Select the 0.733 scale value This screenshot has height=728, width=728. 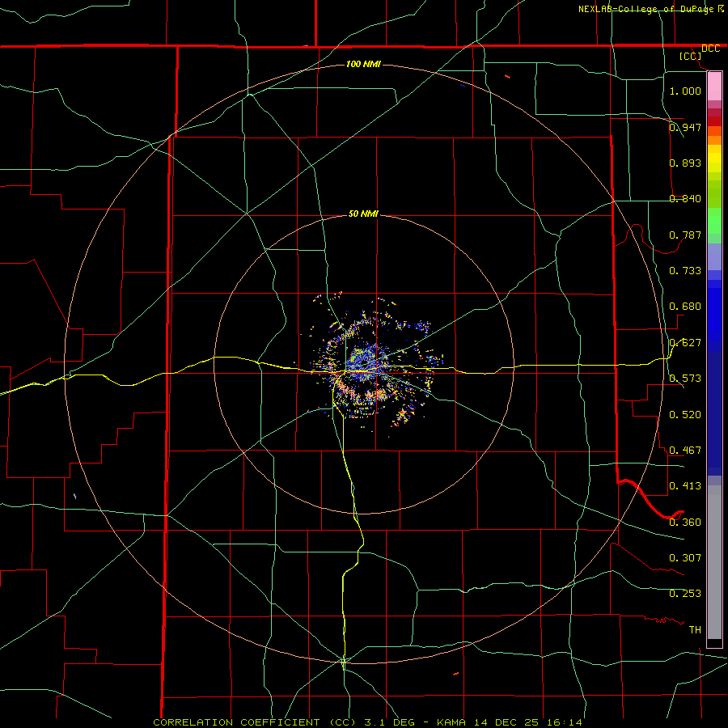685,270
